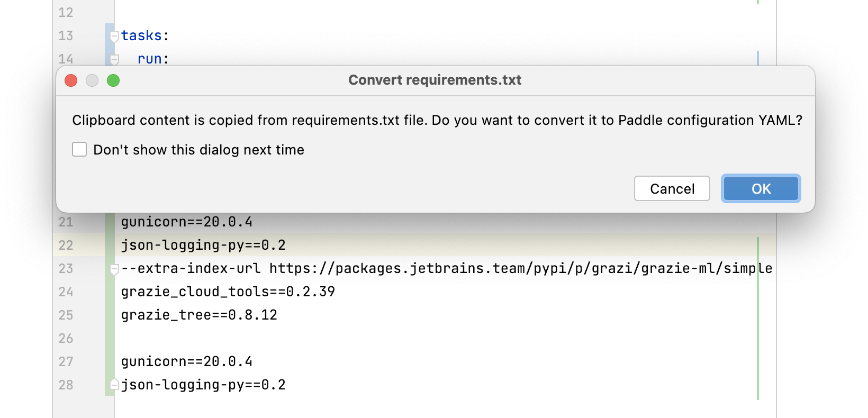Click line number 22 in the gutter

coord(66,245)
